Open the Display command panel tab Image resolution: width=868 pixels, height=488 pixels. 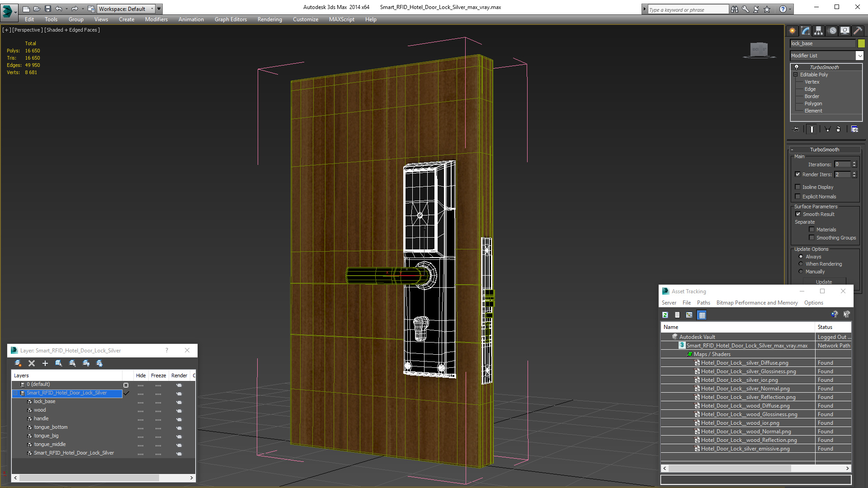[844, 30]
